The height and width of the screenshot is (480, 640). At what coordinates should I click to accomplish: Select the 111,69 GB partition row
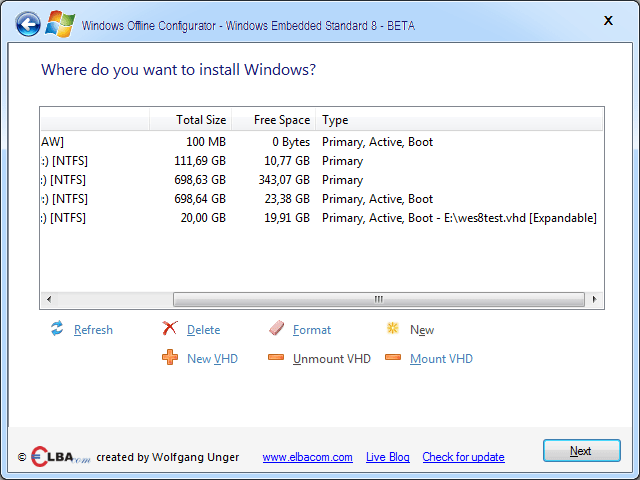pos(322,161)
